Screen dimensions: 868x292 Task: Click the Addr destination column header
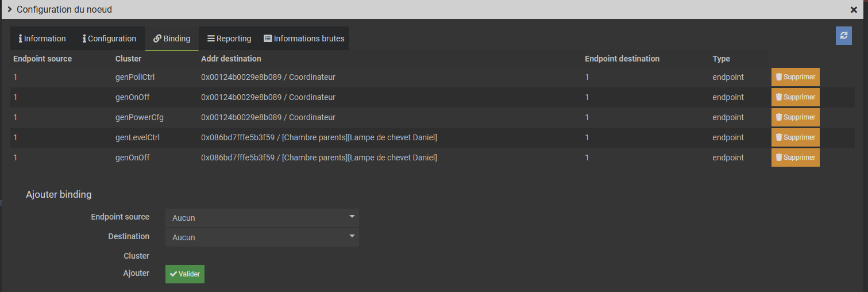point(231,59)
